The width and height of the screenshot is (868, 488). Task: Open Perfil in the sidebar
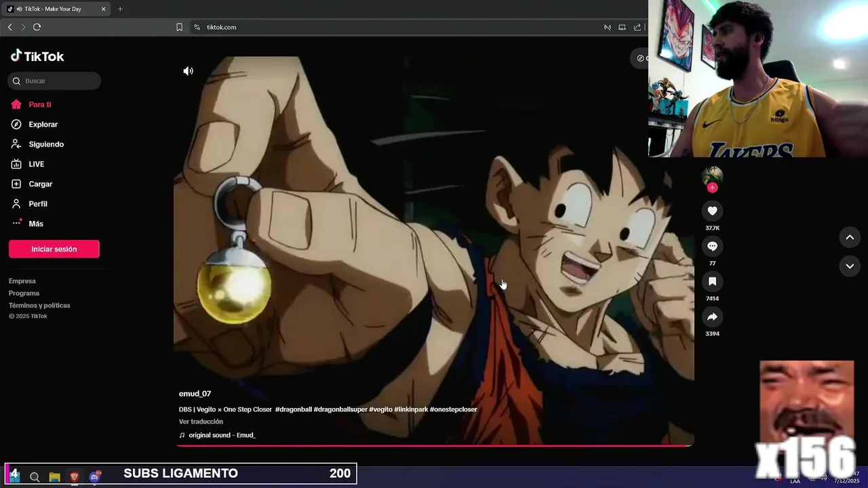click(29, 203)
